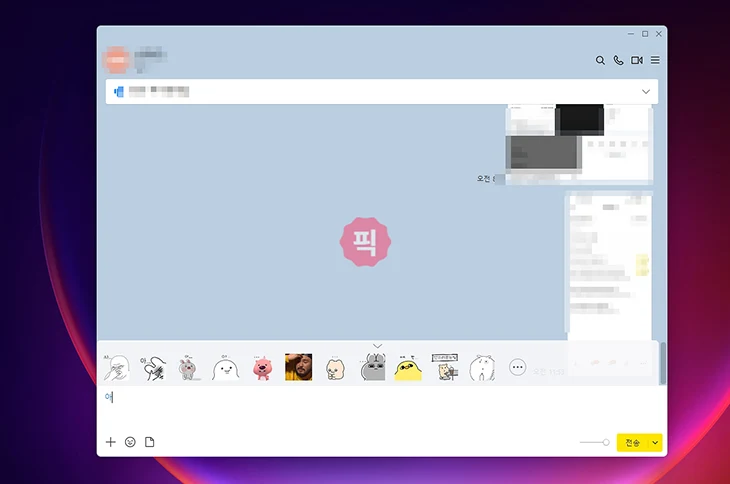
Task: Send the message with the 전송 button
Action: point(632,443)
